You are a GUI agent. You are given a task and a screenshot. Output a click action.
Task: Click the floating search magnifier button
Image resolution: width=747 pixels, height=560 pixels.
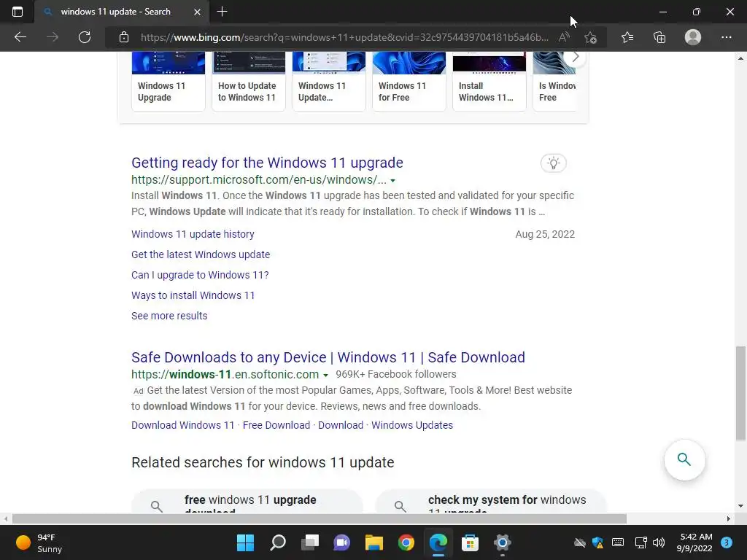tap(684, 459)
